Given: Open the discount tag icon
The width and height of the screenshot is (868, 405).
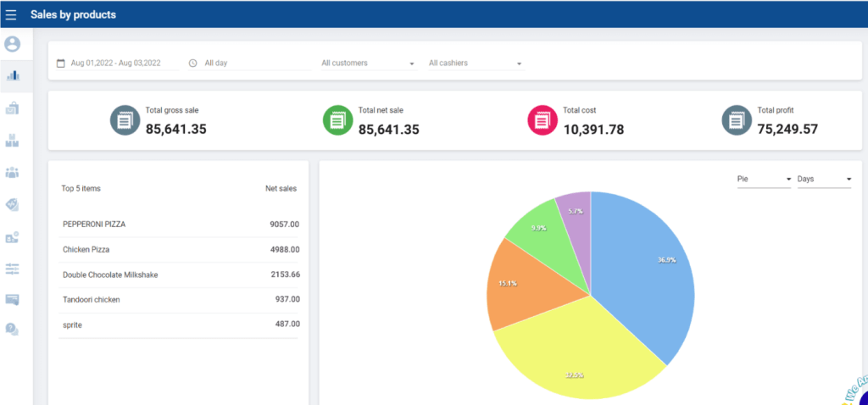Looking at the screenshot, I should pyautogui.click(x=12, y=205).
